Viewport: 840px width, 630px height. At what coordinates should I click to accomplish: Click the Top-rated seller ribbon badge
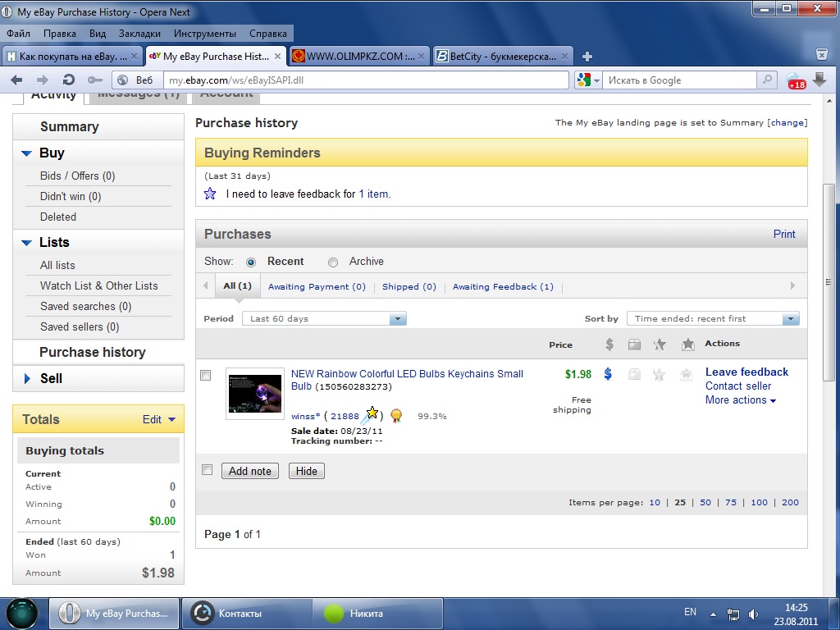[x=396, y=416]
